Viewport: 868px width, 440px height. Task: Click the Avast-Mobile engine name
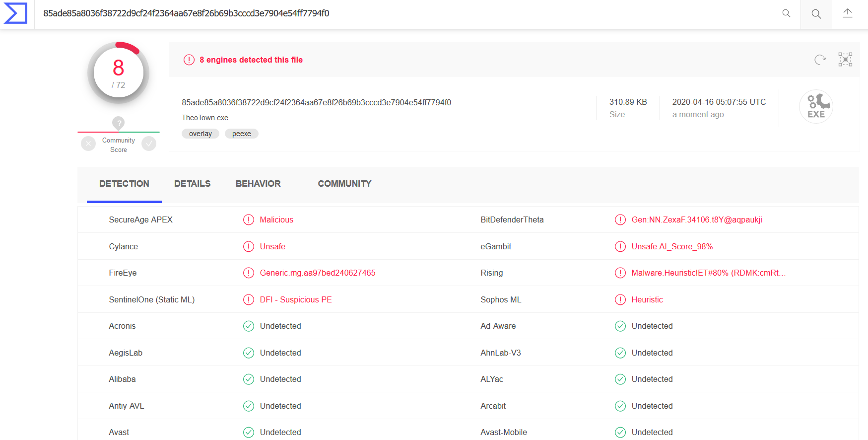504,432
